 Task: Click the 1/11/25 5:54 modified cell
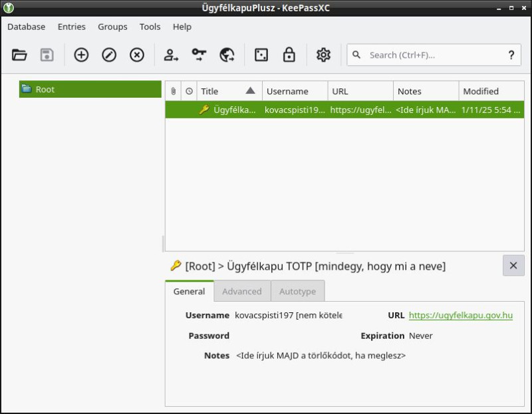click(x=491, y=110)
